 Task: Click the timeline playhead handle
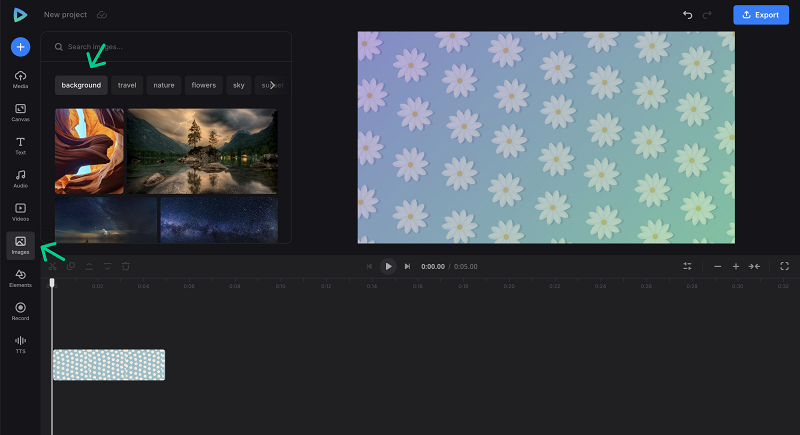52,283
